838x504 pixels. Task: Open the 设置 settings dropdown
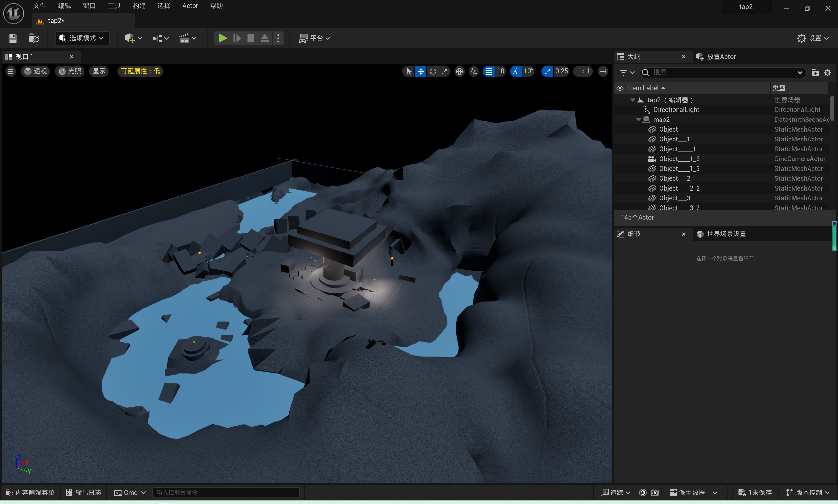(x=813, y=38)
